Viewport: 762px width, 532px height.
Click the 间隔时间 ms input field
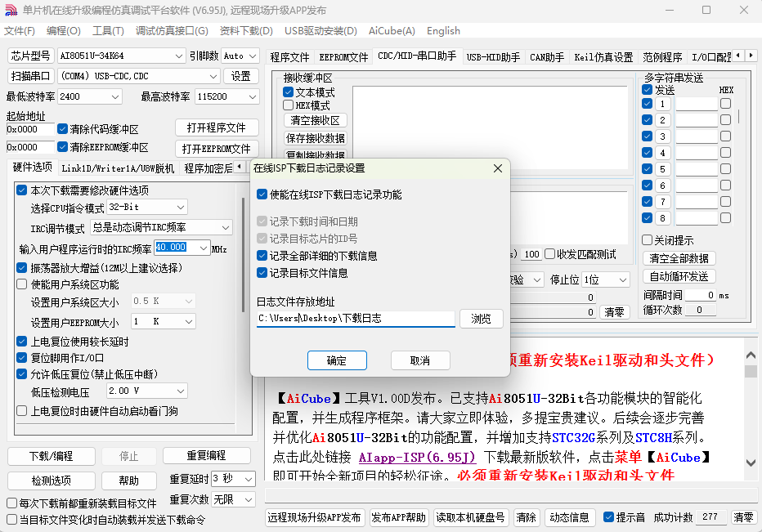(700, 295)
